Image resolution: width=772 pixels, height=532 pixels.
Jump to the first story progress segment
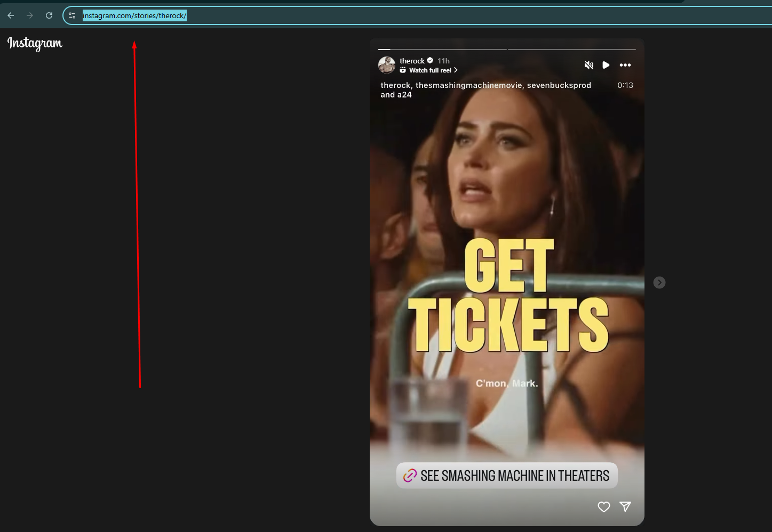[x=442, y=50]
